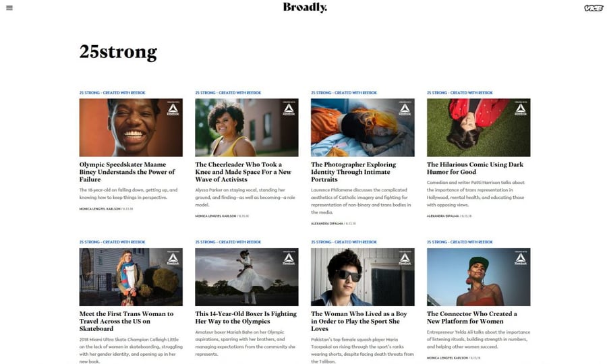Click the Broadly site logo
The width and height of the screenshot is (607, 364).
[x=305, y=7]
